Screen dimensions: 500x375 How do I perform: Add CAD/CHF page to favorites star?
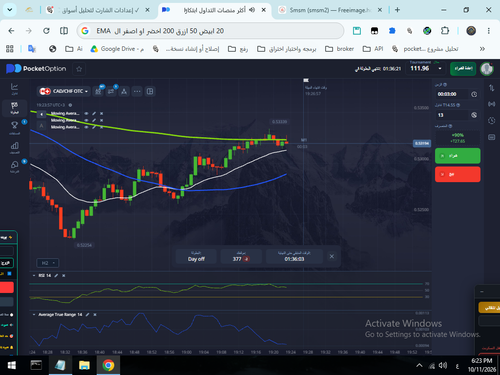click(79, 69)
